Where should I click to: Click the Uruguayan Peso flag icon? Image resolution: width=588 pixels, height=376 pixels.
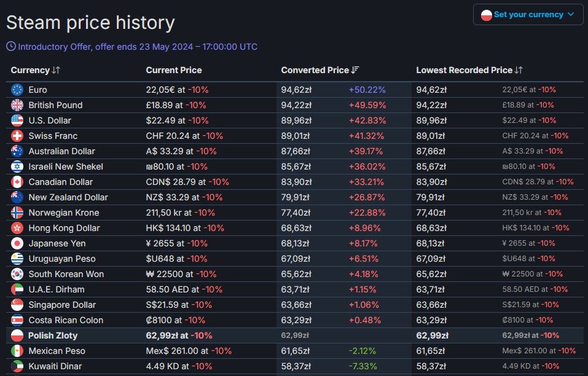(17, 259)
